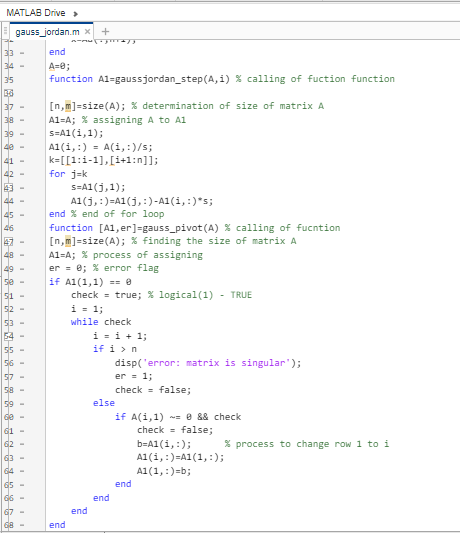The image size is (460, 533).
Task: Click 'end' keyword on line 68
Action: (x=57, y=525)
